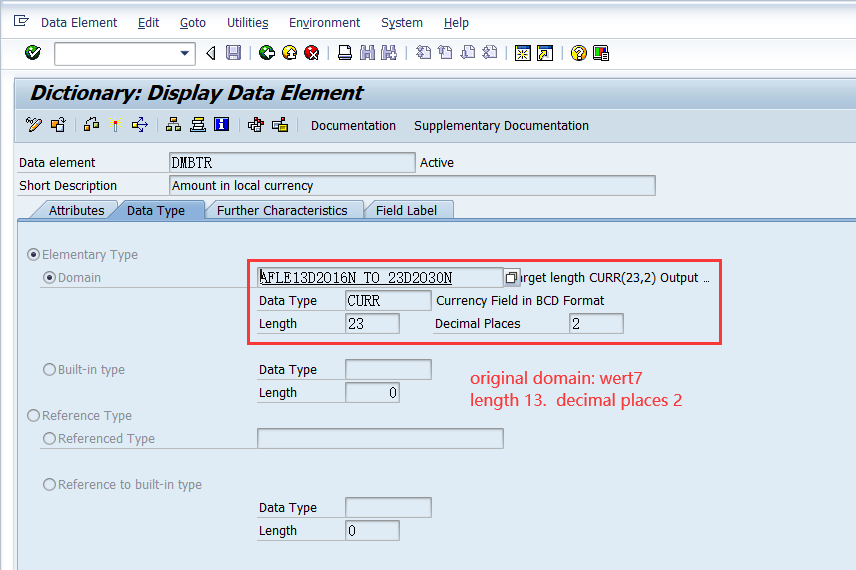Screen dimensions: 856x570
Task: Switch to the Attributes tab
Action: [76, 210]
